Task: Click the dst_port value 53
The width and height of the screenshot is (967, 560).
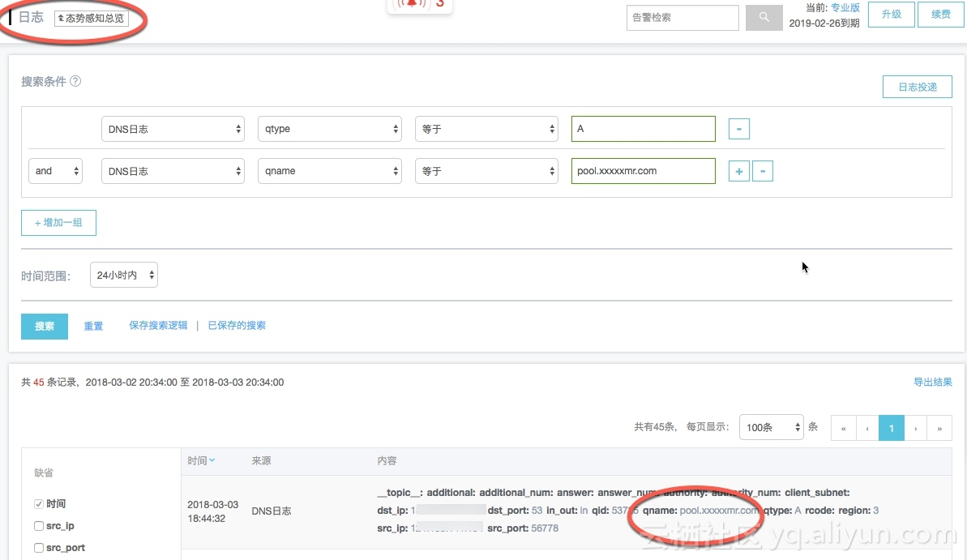Action: pos(537,511)
